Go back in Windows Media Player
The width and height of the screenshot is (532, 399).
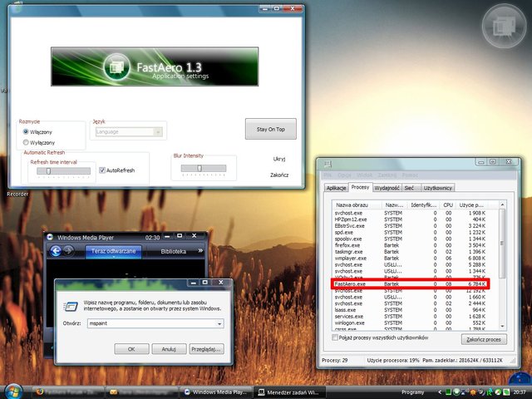pos(56,251)
